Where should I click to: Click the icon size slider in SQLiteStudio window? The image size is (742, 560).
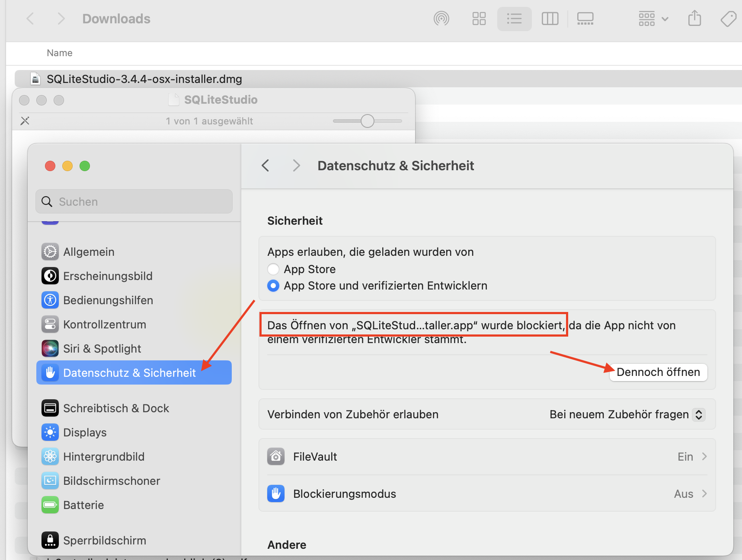click(x=367, y=121)
